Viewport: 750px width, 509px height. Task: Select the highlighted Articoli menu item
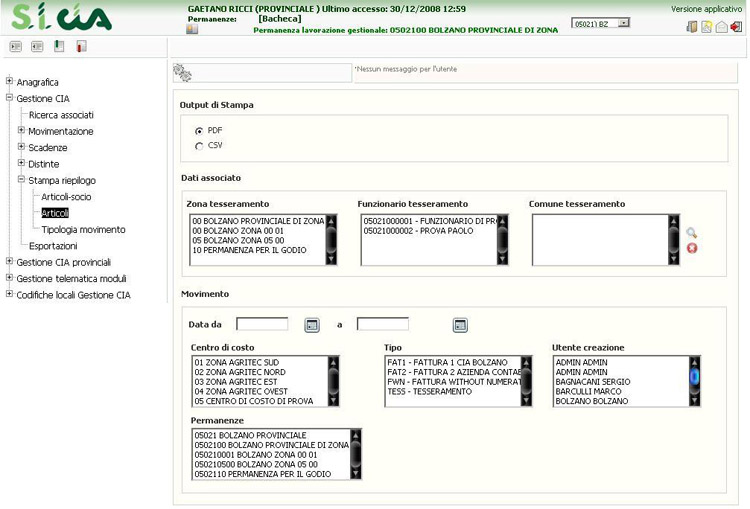tap(55, 213)
